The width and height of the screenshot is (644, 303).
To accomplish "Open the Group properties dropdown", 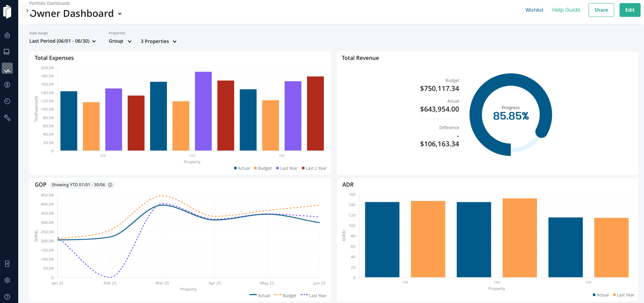I will click(120, 41).
